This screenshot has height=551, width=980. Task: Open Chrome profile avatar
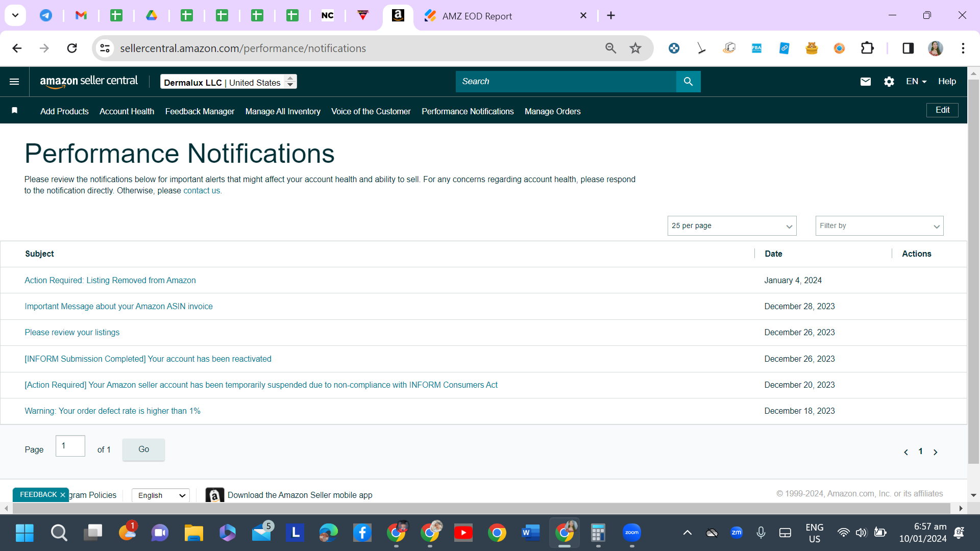click(x=936, y=48)
